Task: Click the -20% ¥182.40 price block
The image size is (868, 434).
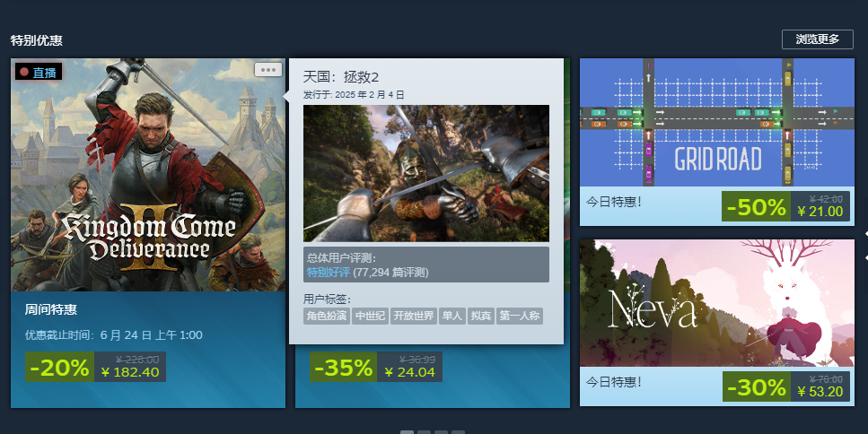Action: click(x=95, y=367)
